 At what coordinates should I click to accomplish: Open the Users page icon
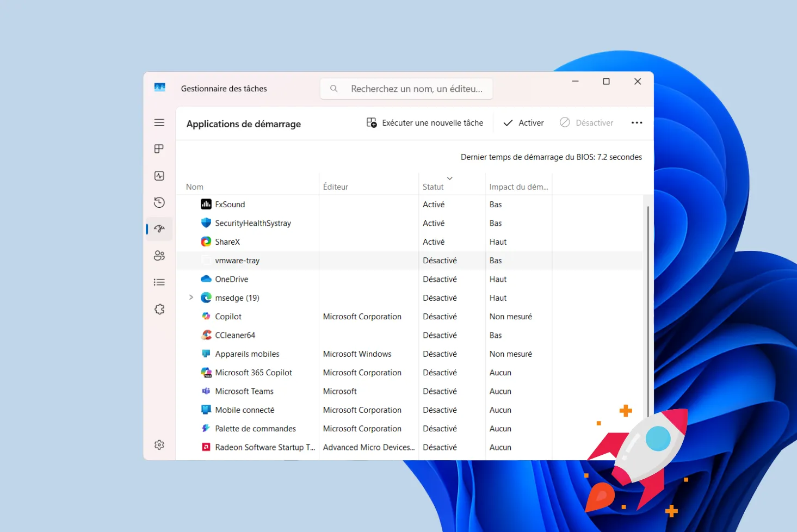pyautogui.click(x=159, y=256)
